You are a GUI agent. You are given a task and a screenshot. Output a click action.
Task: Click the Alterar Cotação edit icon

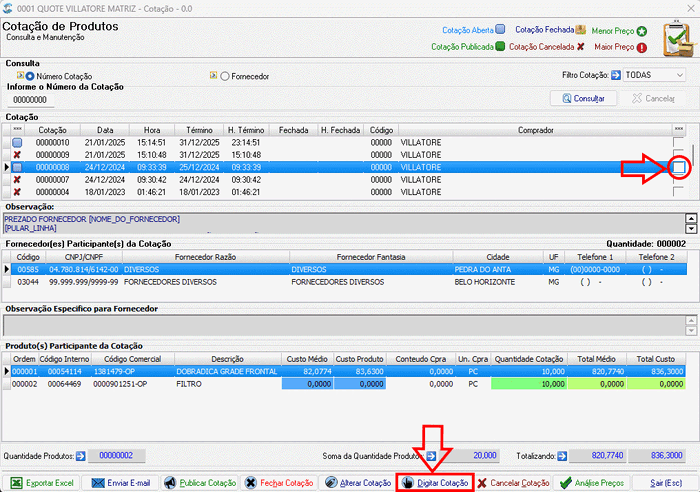331,483
